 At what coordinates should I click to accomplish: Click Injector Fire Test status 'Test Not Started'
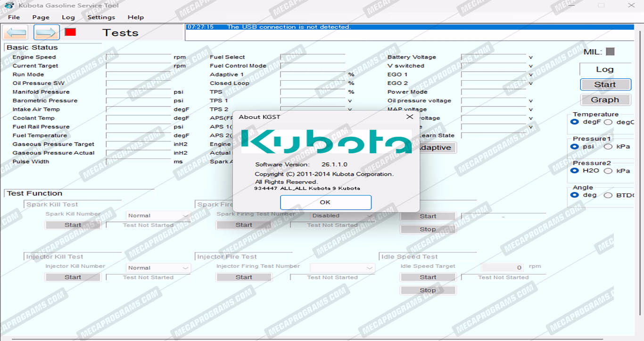point(332,277)
